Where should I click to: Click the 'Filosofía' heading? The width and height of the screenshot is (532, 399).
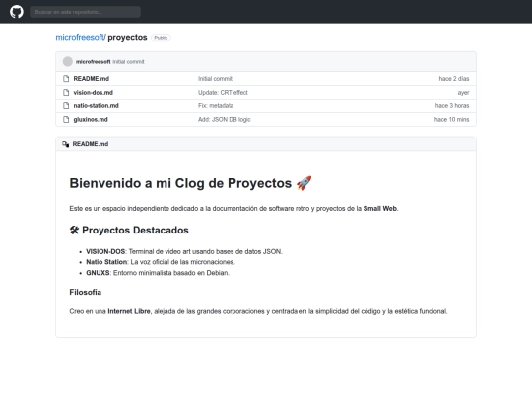(85, 293)
